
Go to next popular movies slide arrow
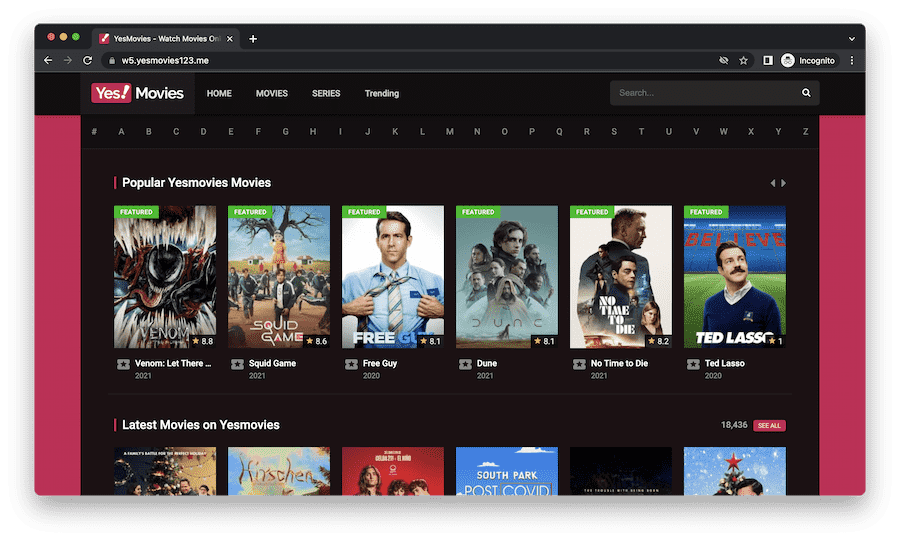coord(783,183)
